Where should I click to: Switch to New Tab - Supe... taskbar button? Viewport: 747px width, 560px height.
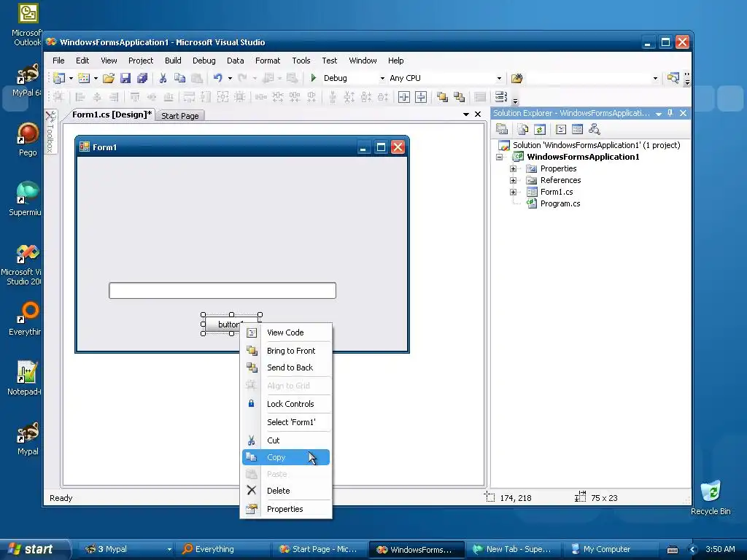pyautogui.click(x=514, y=549)
